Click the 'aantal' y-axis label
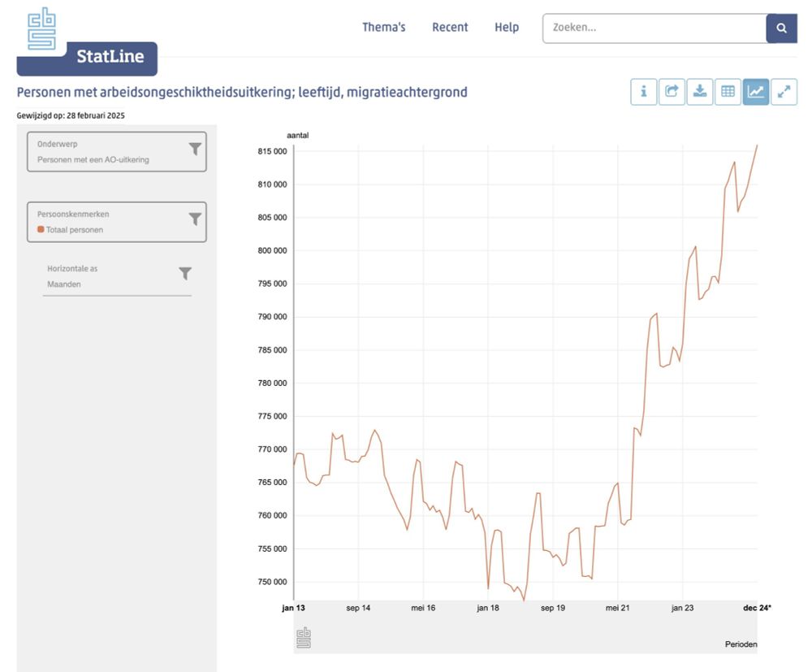Image resolution: width=812 pixels, height=672 pixels. [298, 135]
